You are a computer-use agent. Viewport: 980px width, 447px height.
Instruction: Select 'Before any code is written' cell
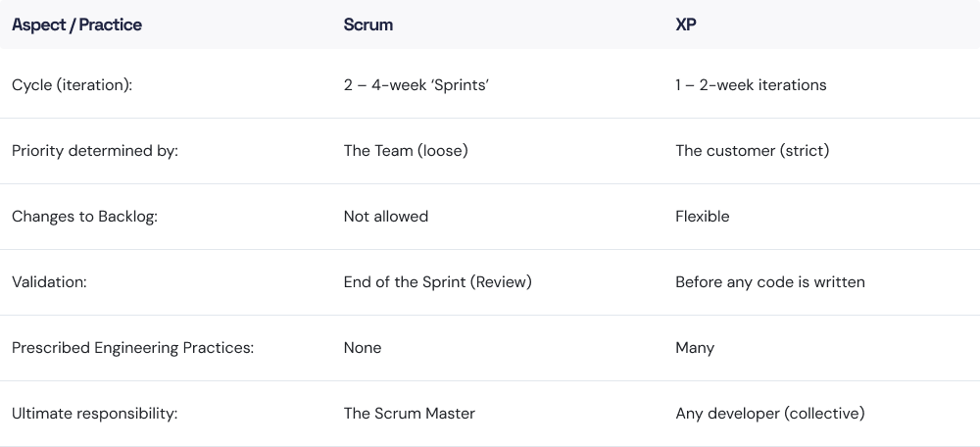(x=769, y=282)
